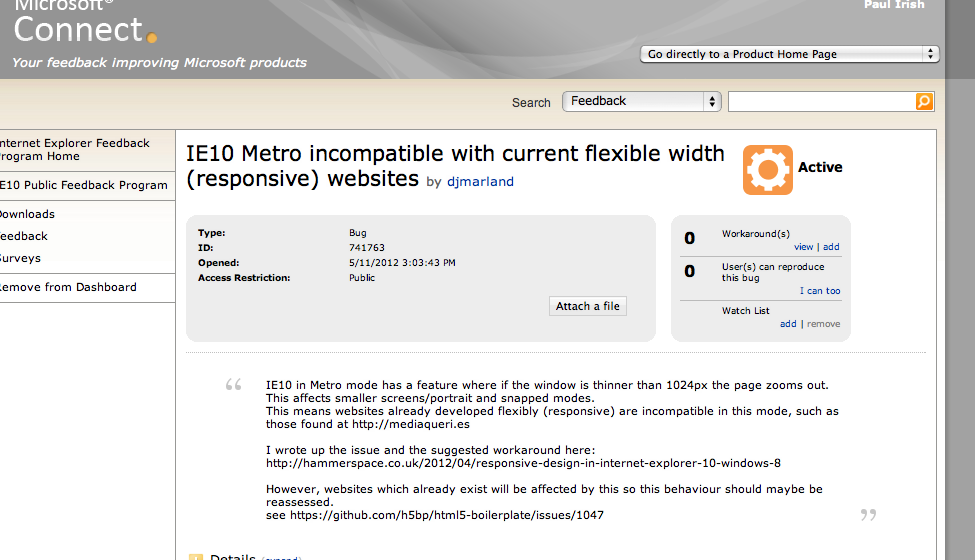Click the Details expand icon
This screenshot has width=975, height=560.
196,557
